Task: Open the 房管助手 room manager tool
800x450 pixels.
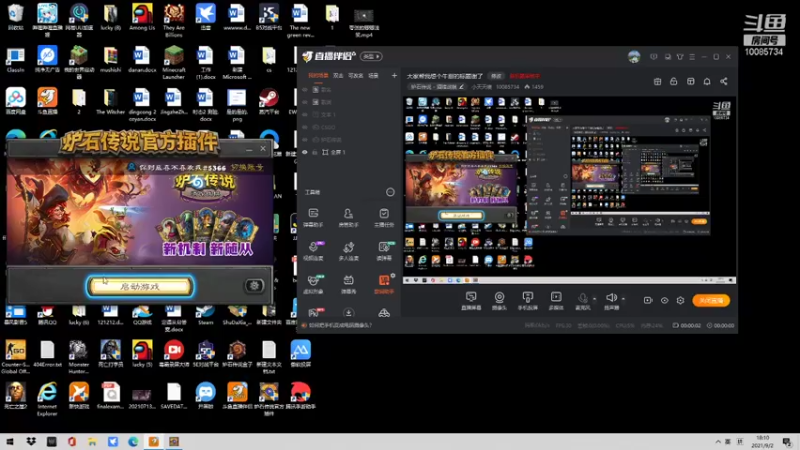Action: point(348,217)
